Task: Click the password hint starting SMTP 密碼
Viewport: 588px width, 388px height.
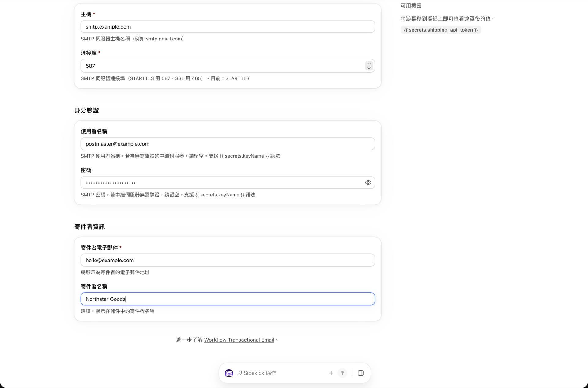Action: click(x=168, y=195)
